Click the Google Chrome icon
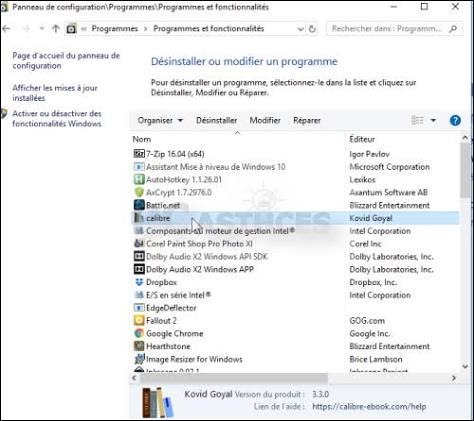The image size is (474, 421). tap(139, 333)
